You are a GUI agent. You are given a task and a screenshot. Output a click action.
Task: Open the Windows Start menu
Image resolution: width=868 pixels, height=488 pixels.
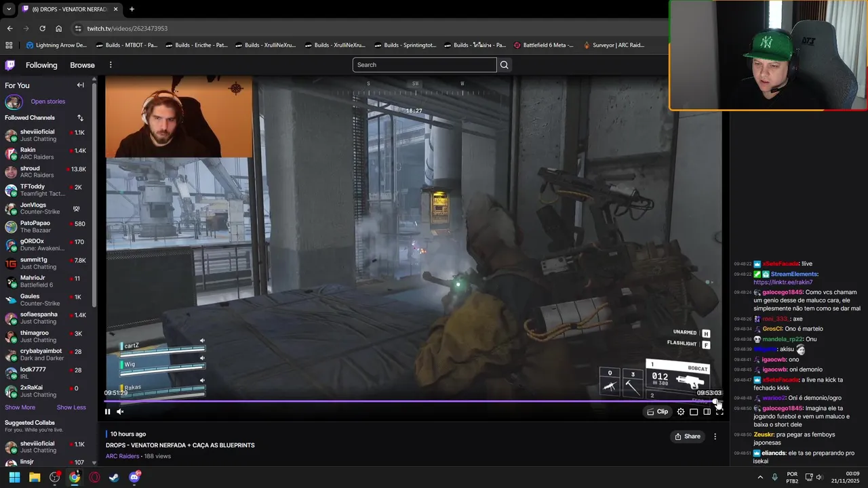14,477
